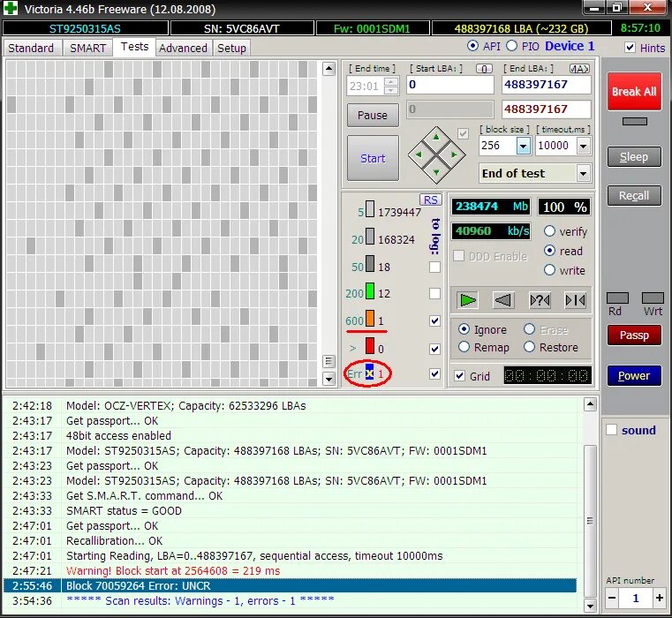Click the orange 600ms block swatch
The image size is (672, 618).
point(369,319)
